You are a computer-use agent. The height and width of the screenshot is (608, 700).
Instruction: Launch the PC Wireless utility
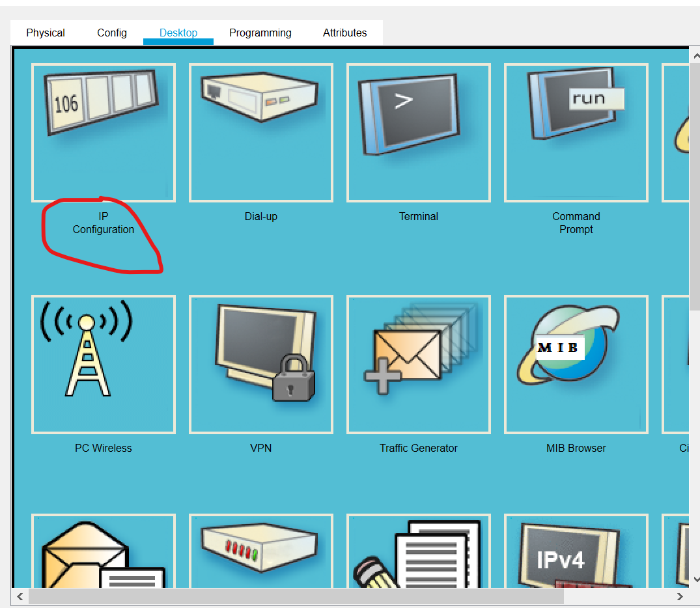[x=103, y=365]
